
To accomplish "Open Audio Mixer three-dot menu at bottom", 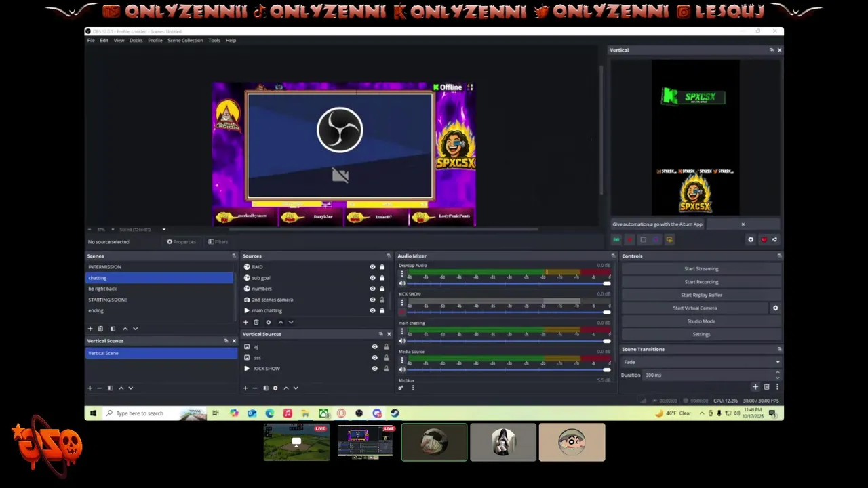I will click(x=412, y=388).
